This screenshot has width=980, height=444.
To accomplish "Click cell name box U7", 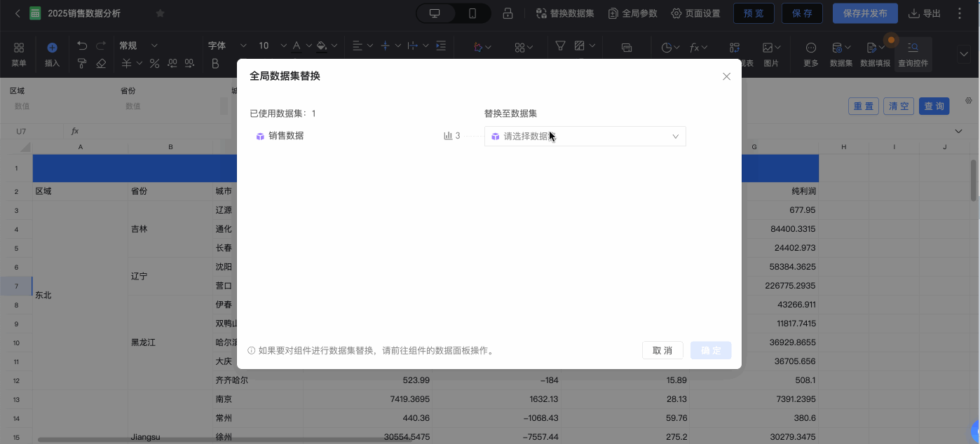I will click(32, 131).
